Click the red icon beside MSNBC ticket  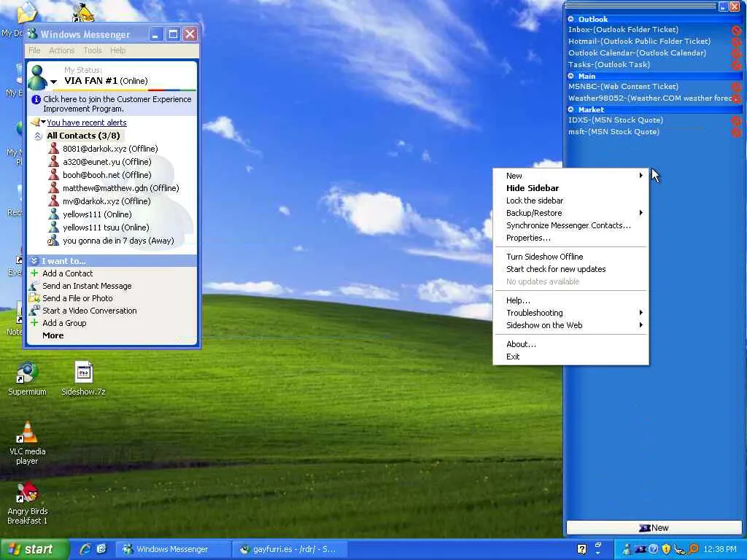coord(736,87)
